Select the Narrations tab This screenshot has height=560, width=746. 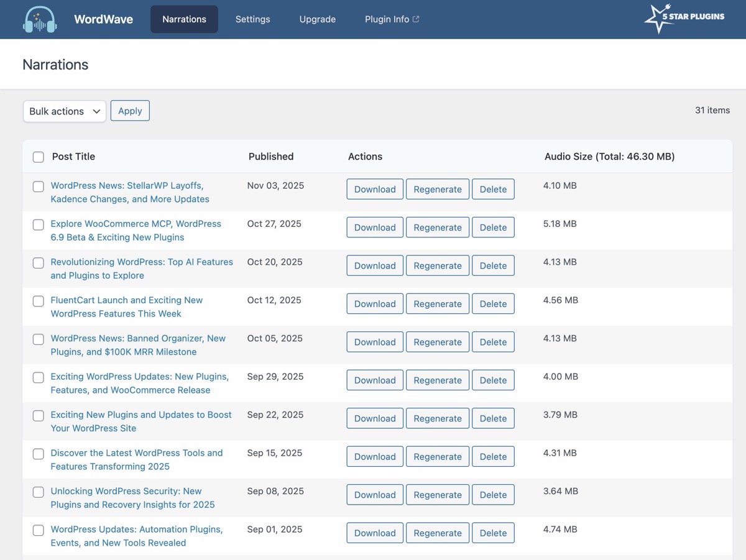coord(184,19)
